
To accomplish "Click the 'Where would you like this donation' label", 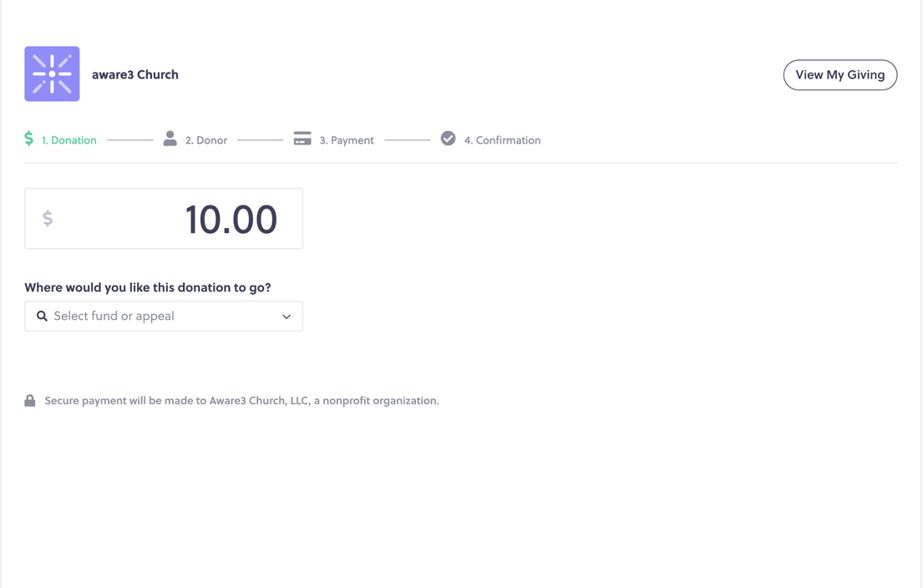I will coord(148,287).
